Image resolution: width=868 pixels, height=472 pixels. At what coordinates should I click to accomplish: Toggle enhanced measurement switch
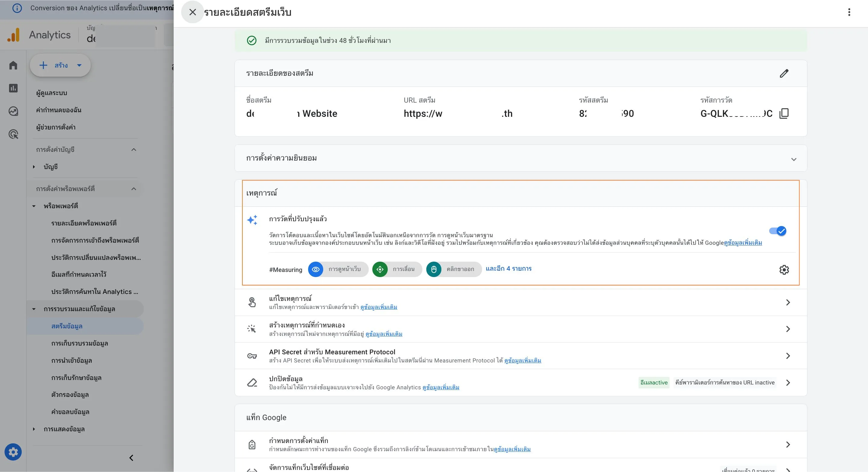point(778,231)
